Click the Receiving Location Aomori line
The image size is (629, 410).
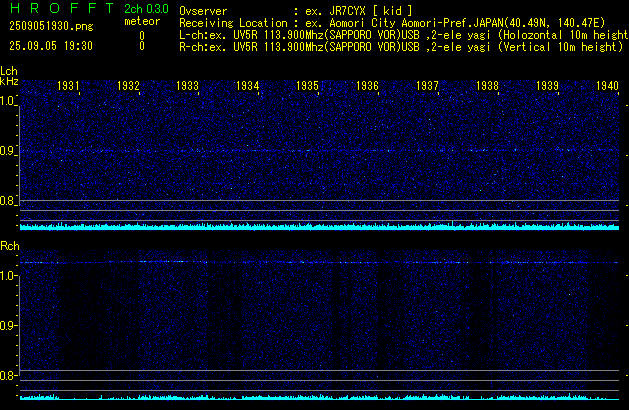point(392,23)
